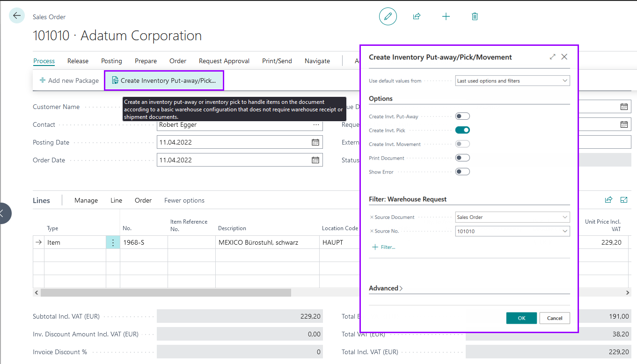The height and width of the screenshot is (364, 637).
Task: Open the Posting menu
Action: point(111,61)
